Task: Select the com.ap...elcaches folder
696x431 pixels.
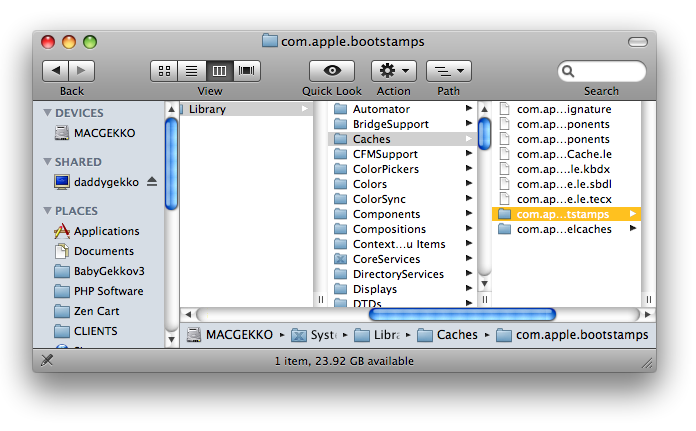Action: coord(566,229)
